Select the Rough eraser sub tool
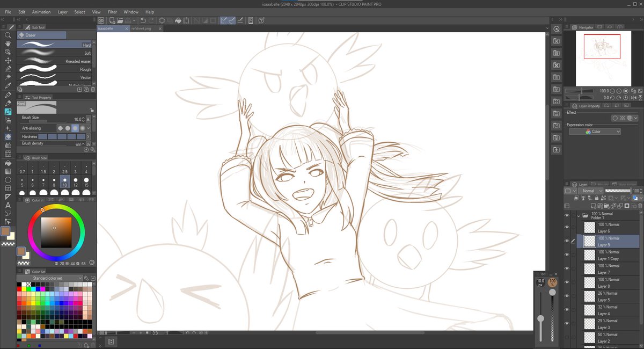The height and width of the screenshot is (349, 644). [54, 69]
